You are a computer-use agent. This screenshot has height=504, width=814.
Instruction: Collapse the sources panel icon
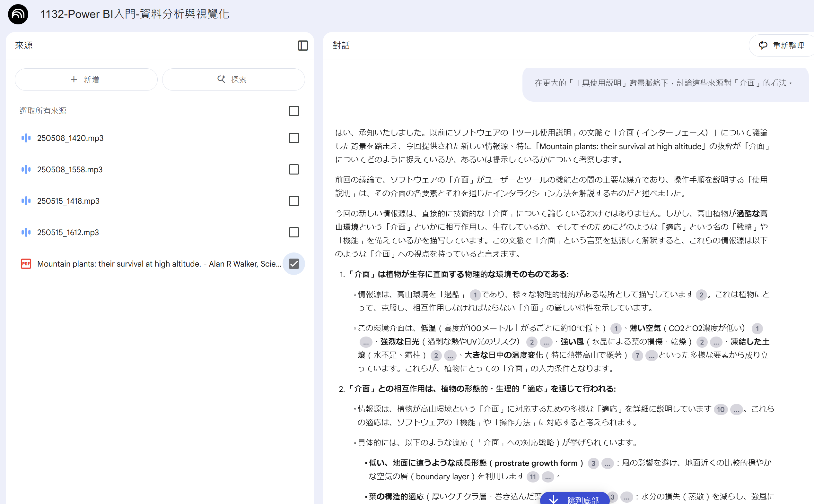(x=302, y=45)
